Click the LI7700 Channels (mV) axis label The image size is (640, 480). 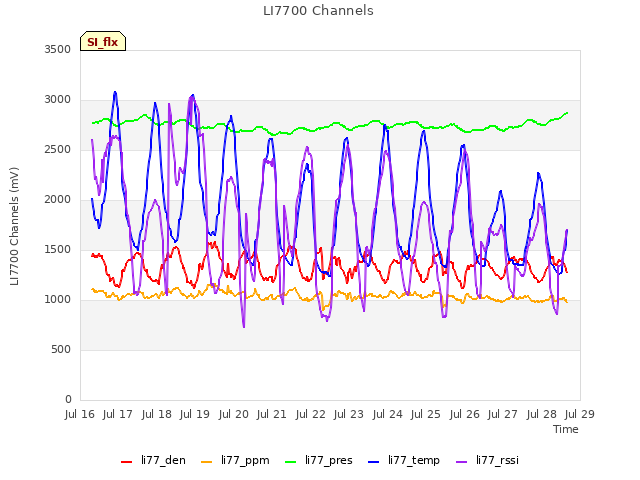coord(14,226)
